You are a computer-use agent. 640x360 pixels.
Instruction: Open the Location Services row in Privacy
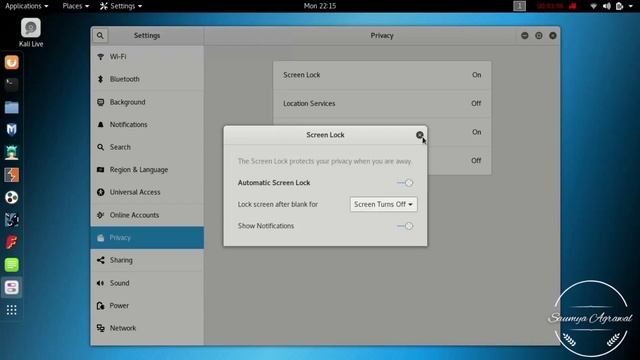click(x=382, y=104)
